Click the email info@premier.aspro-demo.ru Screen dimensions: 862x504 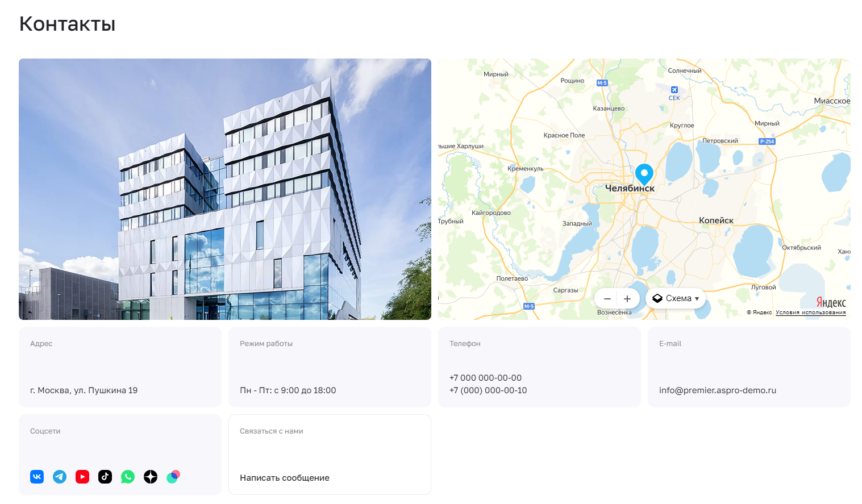[x=718, y=390]
